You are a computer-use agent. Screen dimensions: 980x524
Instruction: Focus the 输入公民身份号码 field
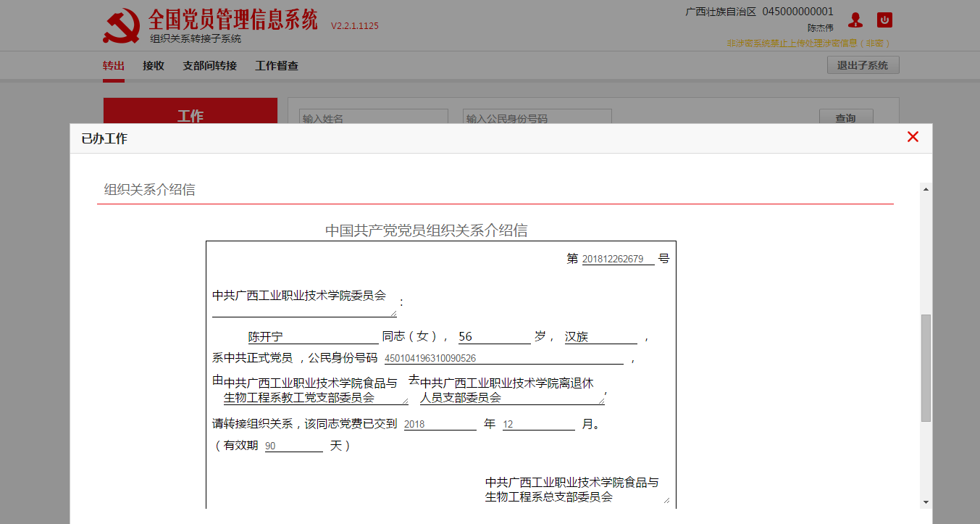(x=537, y=117)
